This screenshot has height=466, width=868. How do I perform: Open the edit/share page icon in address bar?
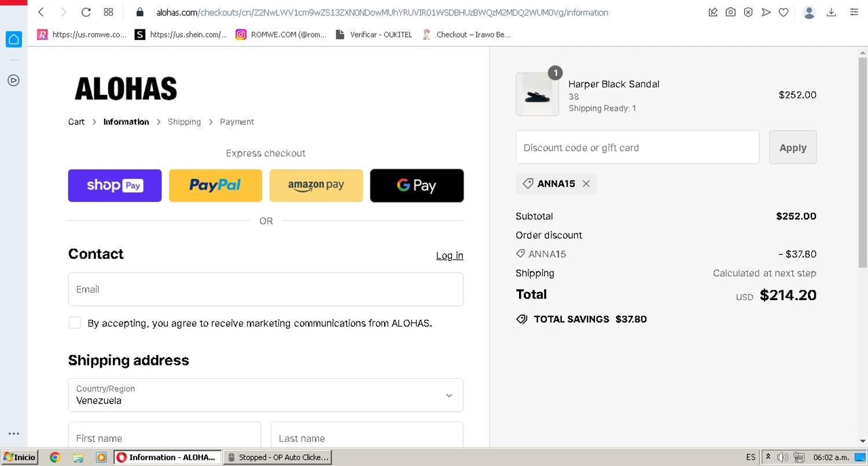713,12
